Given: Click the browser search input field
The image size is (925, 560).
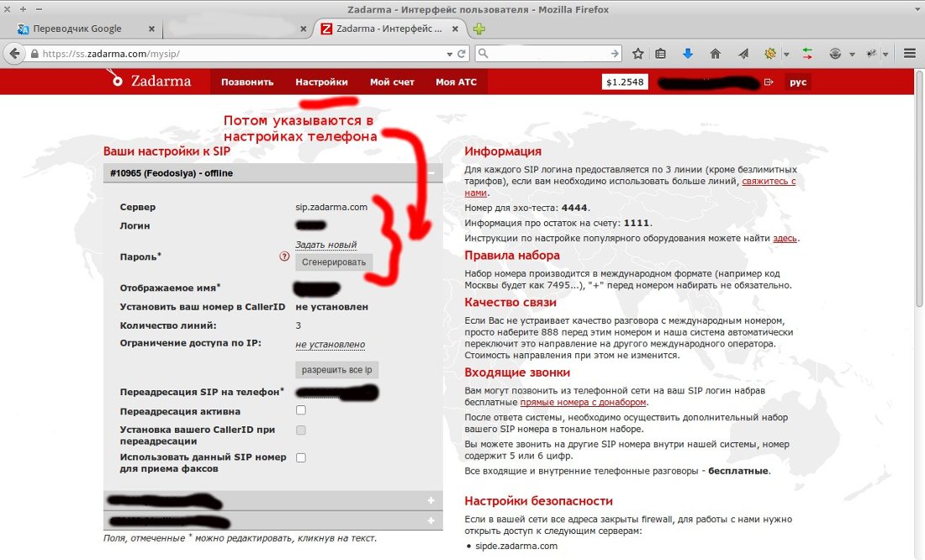Looking at the screenshot, I should coord(548,54).
